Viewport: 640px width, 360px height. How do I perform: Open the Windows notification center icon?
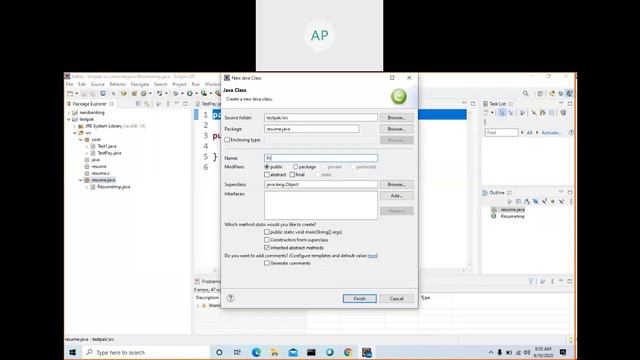point(563,352)
